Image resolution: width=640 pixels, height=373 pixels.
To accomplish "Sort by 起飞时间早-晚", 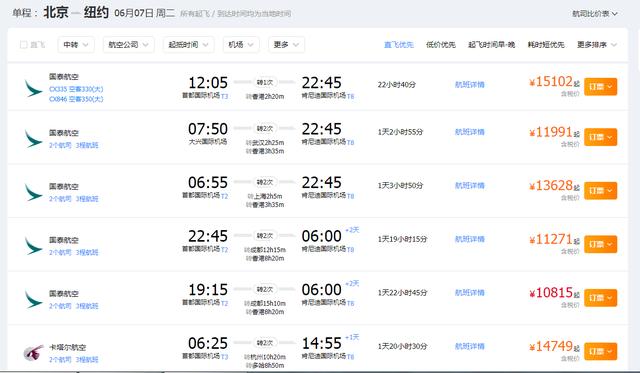I will (491, 44).
